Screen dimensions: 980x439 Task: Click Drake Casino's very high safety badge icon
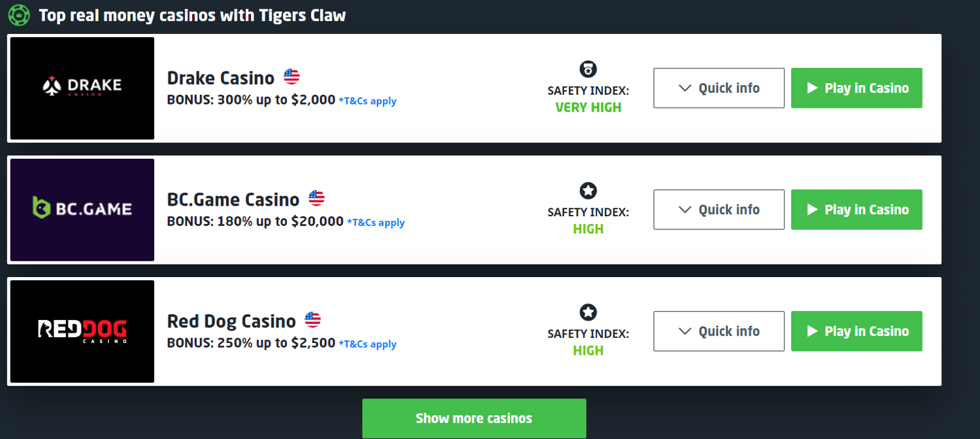coord(588,69)
